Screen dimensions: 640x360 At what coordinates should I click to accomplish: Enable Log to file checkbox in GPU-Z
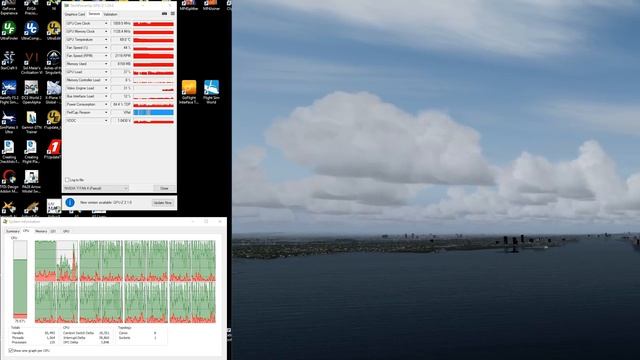(67, 180)
